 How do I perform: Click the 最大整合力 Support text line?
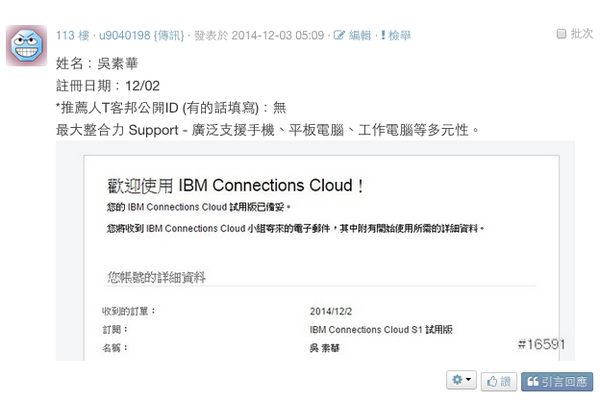click(x=268, y=129)
